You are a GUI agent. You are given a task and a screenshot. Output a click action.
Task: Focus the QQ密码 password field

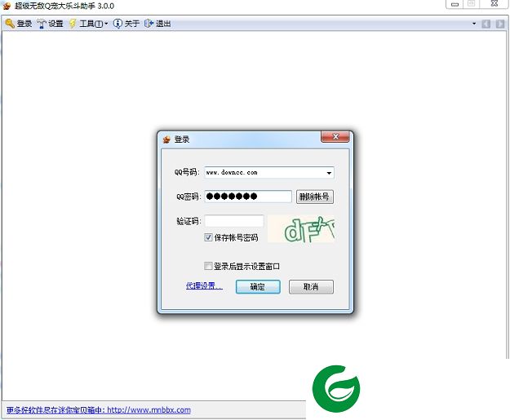point(248,197)
